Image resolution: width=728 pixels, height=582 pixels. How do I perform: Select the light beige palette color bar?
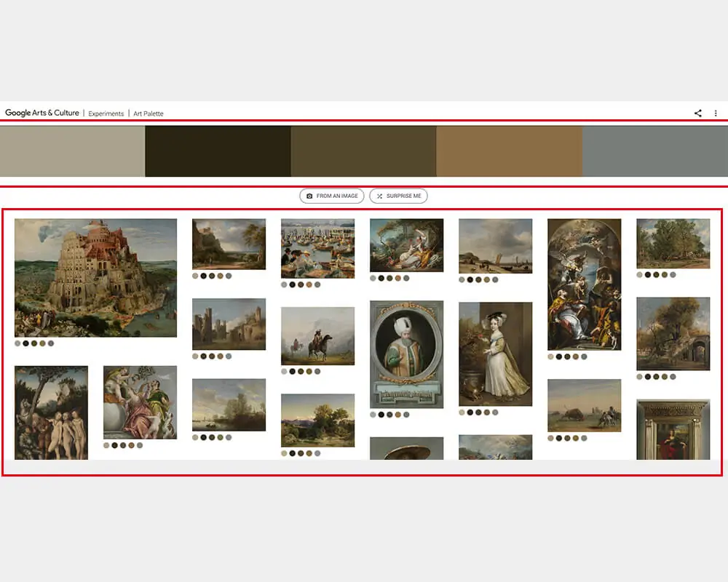[x=72, y=151]
